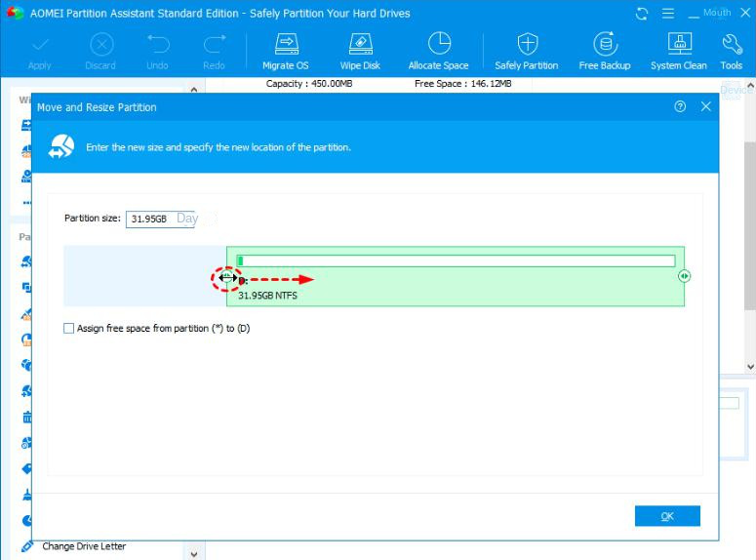Start the Free Backup tool
The height and width of the screenshot is (560, 756).
click(x=604, y=51)
